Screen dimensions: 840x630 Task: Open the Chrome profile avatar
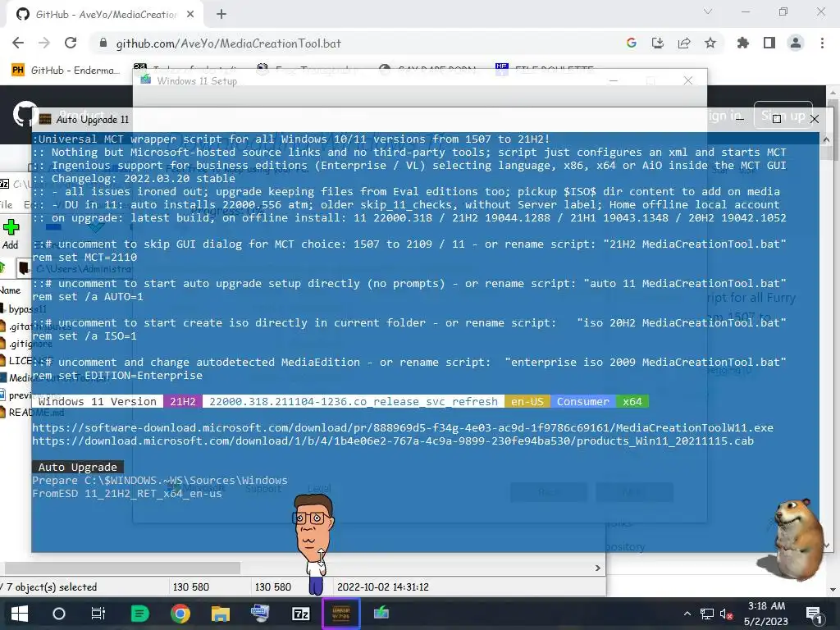click(796, 43)
